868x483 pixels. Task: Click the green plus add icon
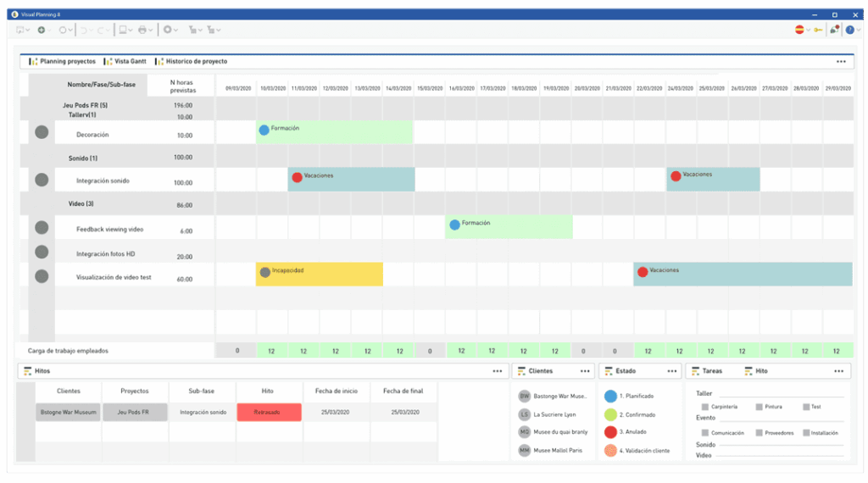[x=42, y=30]
